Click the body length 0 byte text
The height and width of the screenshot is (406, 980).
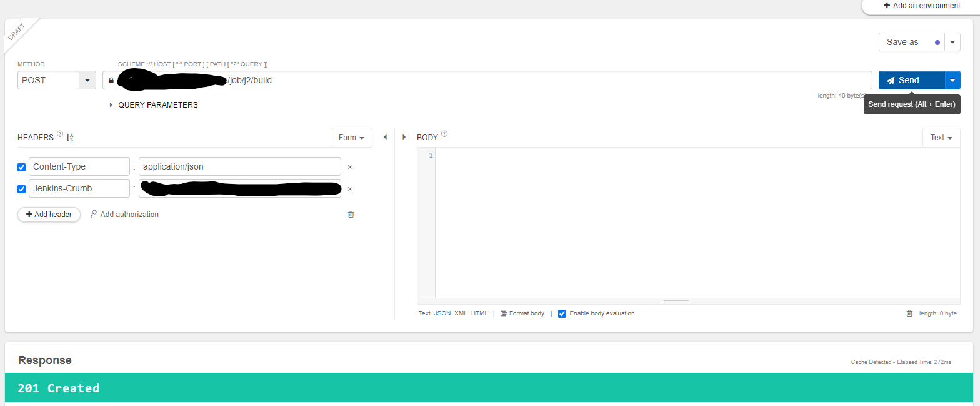pyautogui.click(x=938, y=313)
